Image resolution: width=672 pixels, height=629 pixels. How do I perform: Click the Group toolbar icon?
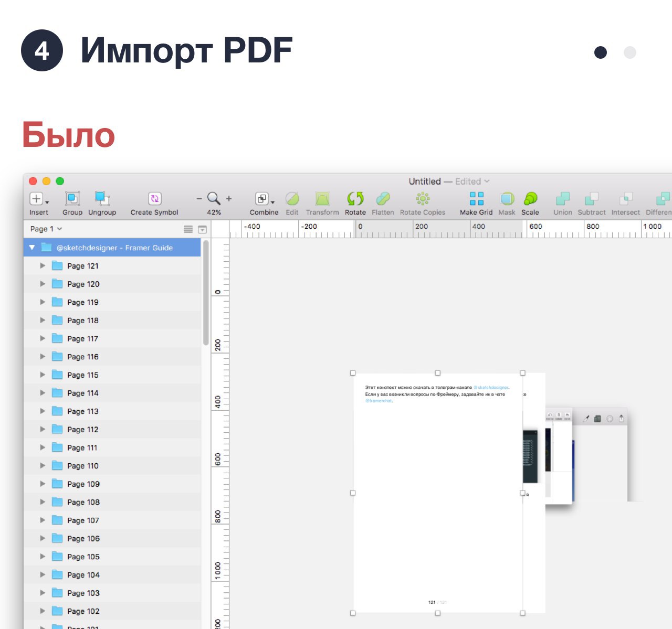coord(72,198)
